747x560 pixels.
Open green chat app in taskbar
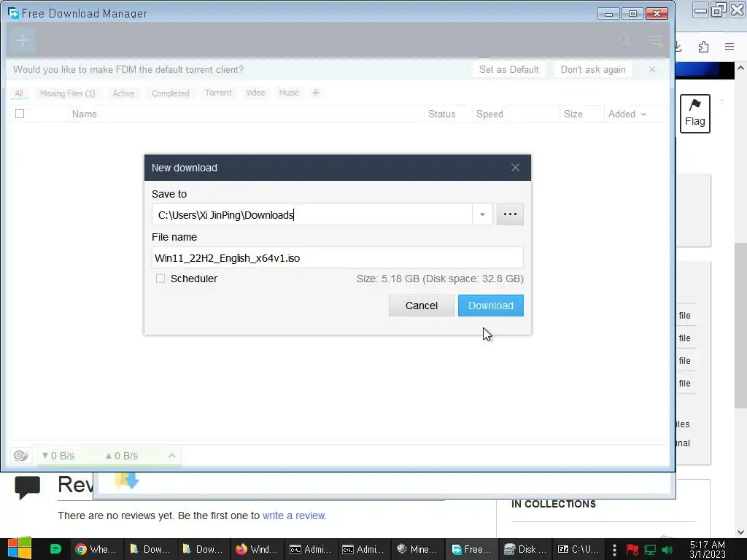coord(55,549)
